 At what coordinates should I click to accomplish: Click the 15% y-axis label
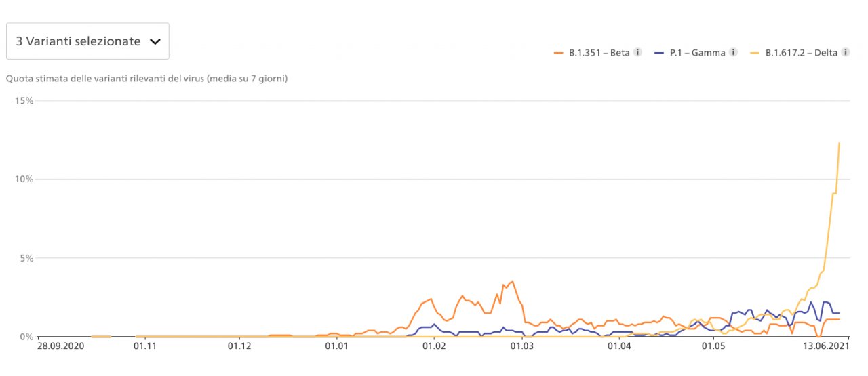[24, 100]
